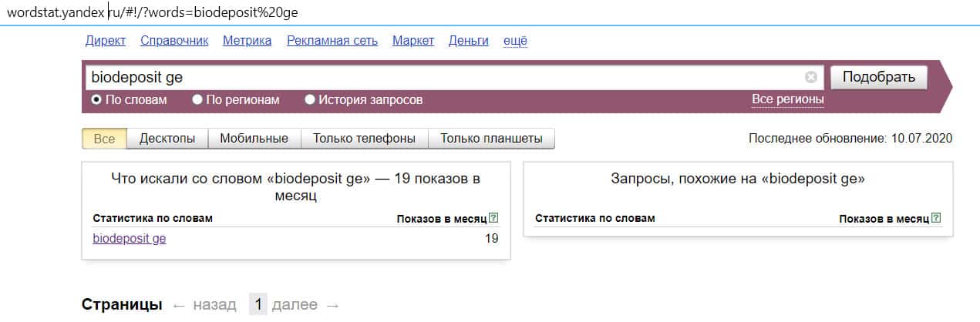Image resolution: width=980 pixels, height=322 pixels.
Task: Click help icon in left statistics panel
Action: tap(493, 218)
